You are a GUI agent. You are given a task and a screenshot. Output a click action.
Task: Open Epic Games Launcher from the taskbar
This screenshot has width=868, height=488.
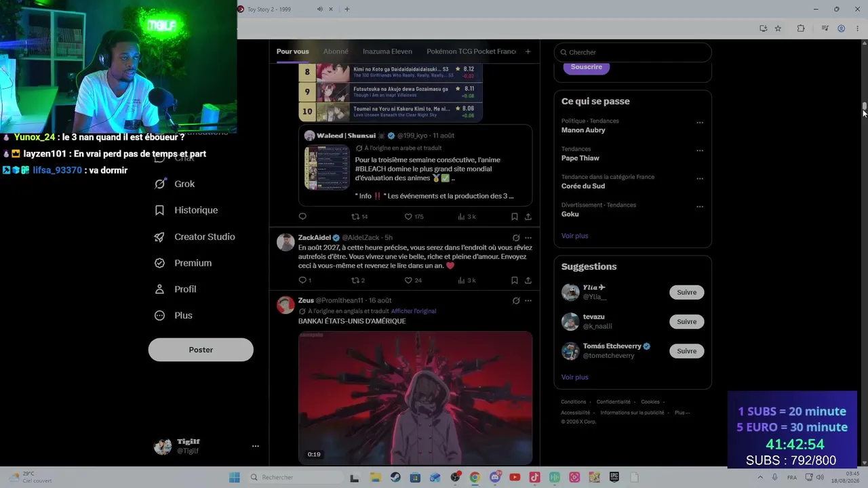(614, 477)
